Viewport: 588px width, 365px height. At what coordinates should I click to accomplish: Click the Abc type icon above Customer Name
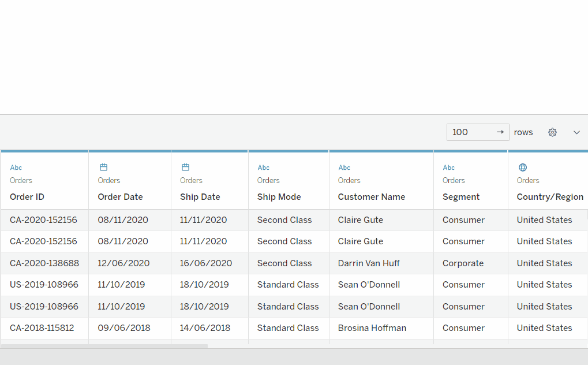point(344,167)
